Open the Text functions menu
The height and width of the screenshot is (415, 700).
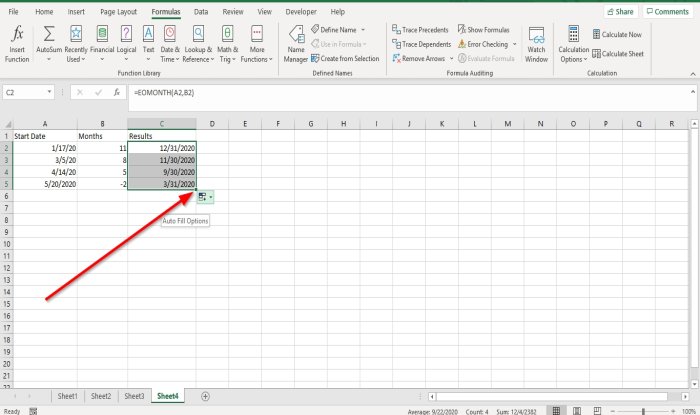tap(148, 44)
